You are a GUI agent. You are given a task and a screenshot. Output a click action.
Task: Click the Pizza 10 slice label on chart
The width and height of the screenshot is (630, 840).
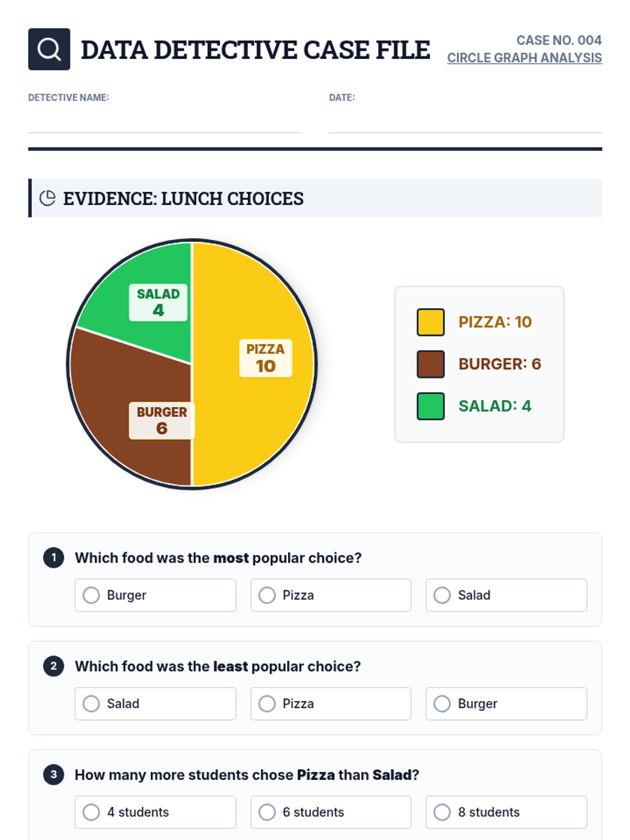tap(266, 358)
